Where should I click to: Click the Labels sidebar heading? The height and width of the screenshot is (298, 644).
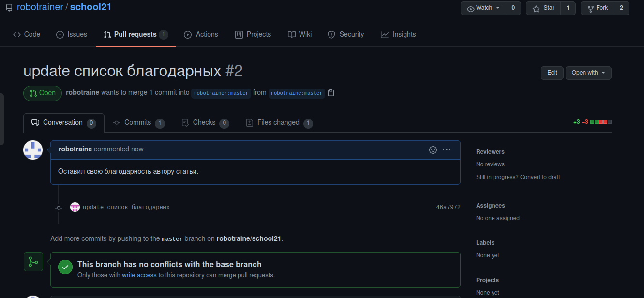485,243
